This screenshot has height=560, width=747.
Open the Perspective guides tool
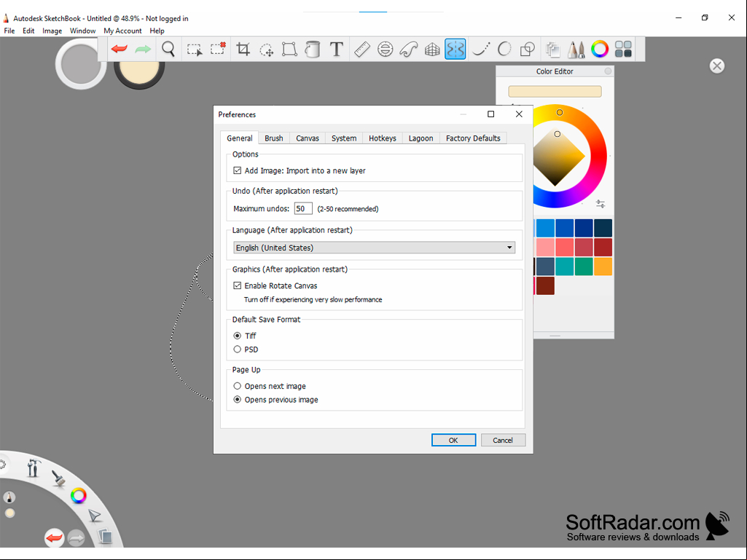[x=432, y=49]
